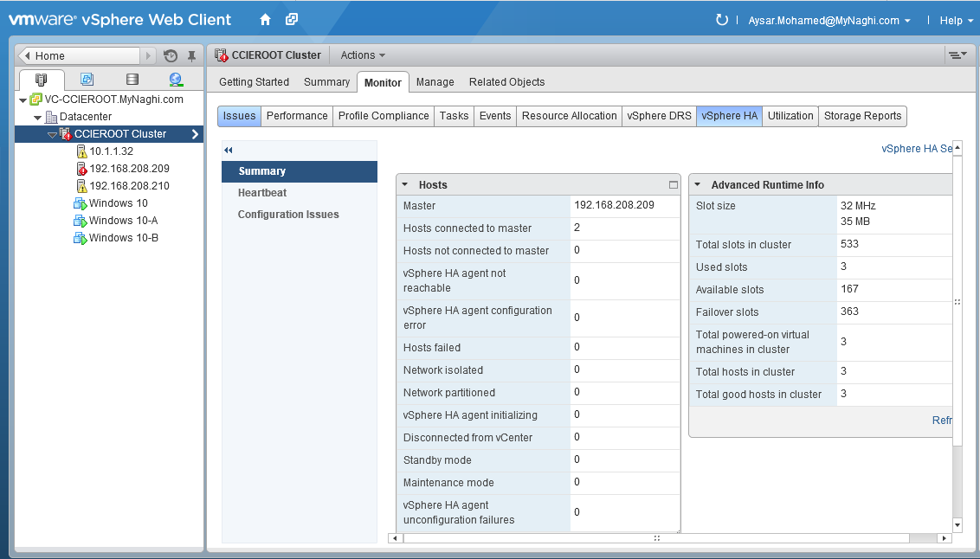Open the Help dropdown menu
980x559 pixels.
[x=954, y=21]
